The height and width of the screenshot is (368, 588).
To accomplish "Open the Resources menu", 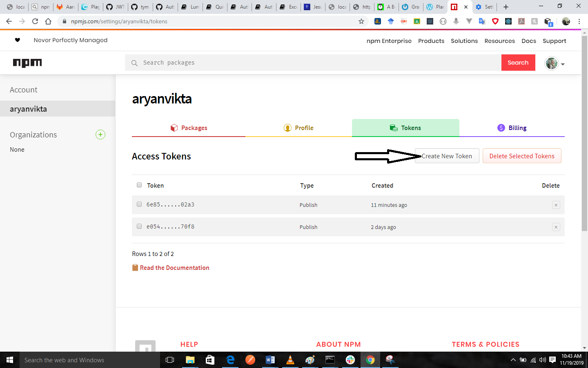I will [500, 41].
